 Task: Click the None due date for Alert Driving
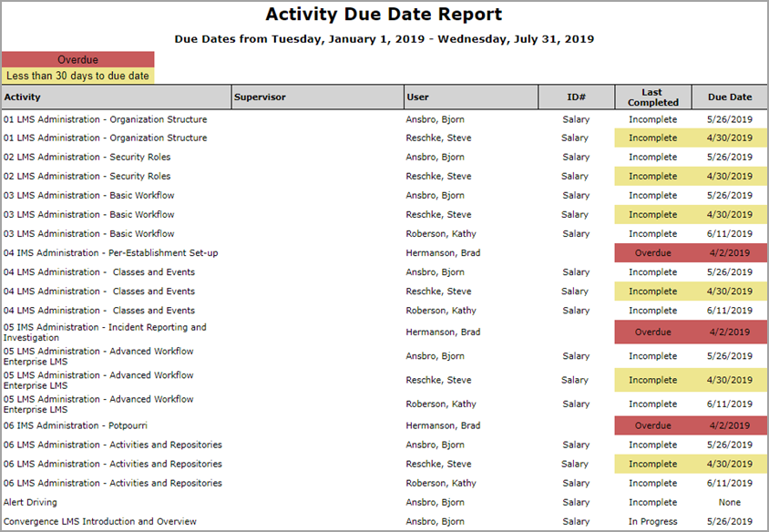pyautogui.click(x=729, y=502)
